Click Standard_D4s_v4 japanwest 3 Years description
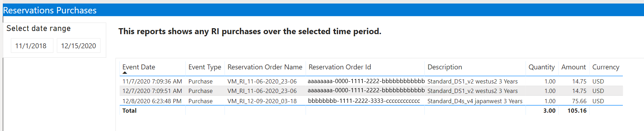The image size is (644, 131). 475,101
